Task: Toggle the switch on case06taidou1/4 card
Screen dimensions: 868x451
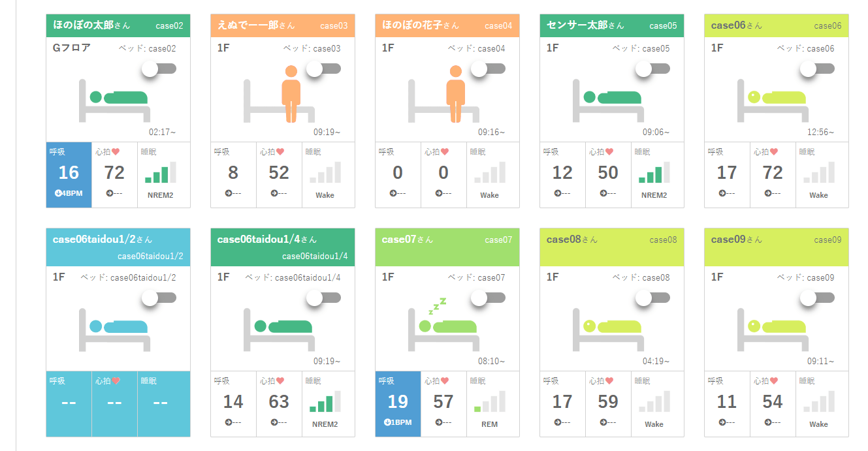Action: [324, 298]
